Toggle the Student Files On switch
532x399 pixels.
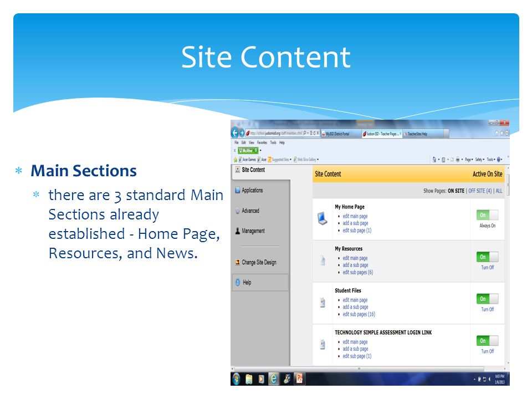(487, 299)
